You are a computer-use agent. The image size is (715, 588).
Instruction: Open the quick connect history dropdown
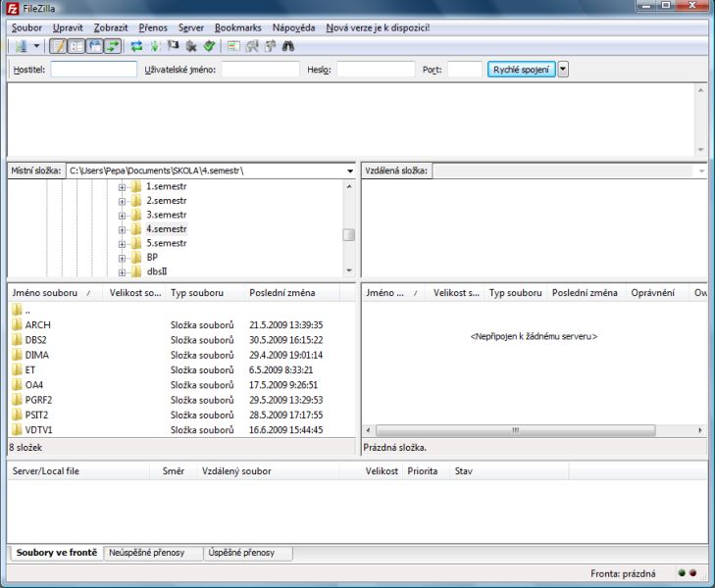pos(563,70)
